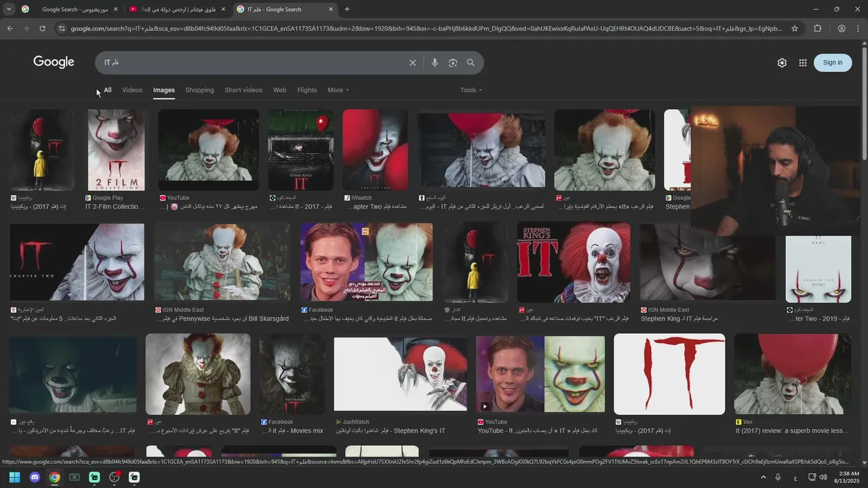Open the Vox It (2017) review link
This screenshot has width=868, height=488.
pyautogui.click(x=792, y=430)
